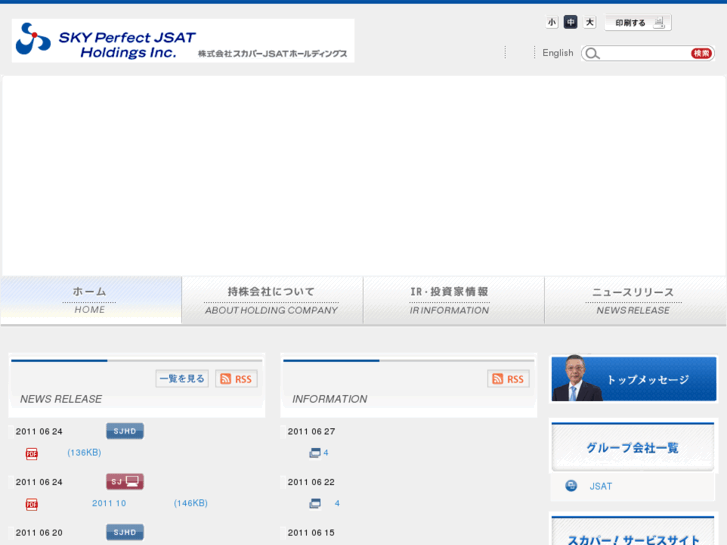Open RSS feed for Information panel
Screen dimensions: 727x545
508,379
